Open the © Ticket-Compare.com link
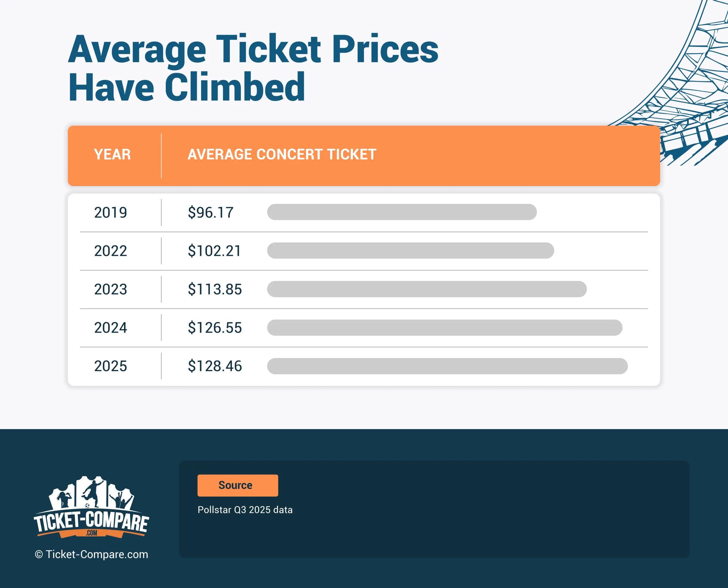The height and width of the screenshot is (588, 728). click(x=91, y=554)
